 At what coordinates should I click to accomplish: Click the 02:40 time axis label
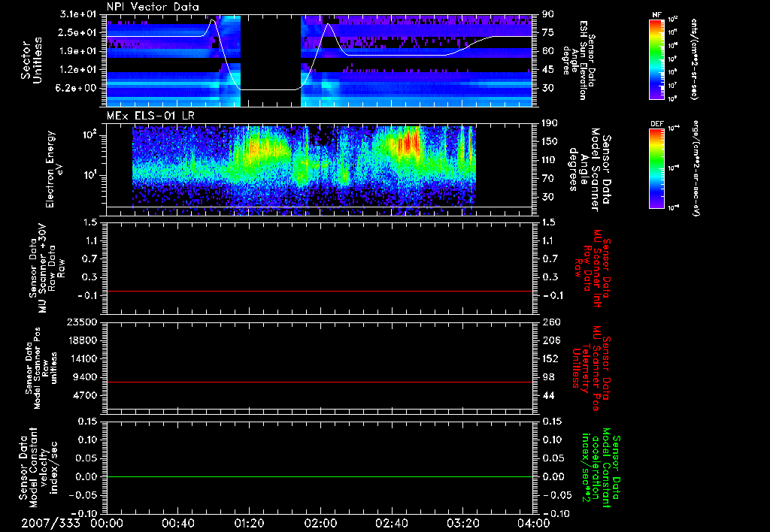point(391,523)
